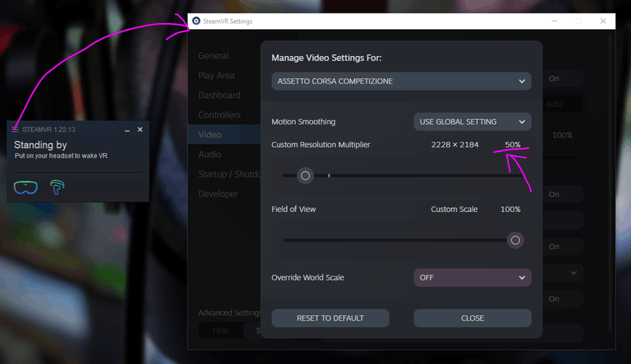Minimize the SteamVR Settings window
The height and width of the screenshot is (364, 631).
554,21
